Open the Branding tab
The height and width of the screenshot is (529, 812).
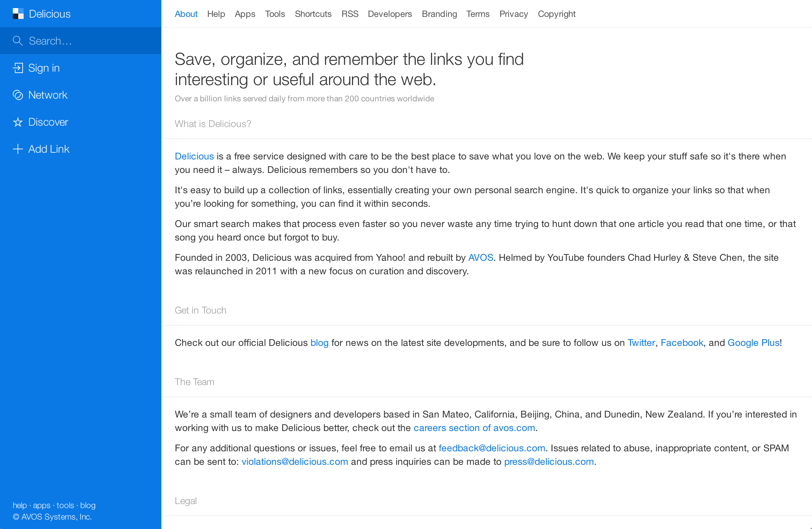point(439,14)
